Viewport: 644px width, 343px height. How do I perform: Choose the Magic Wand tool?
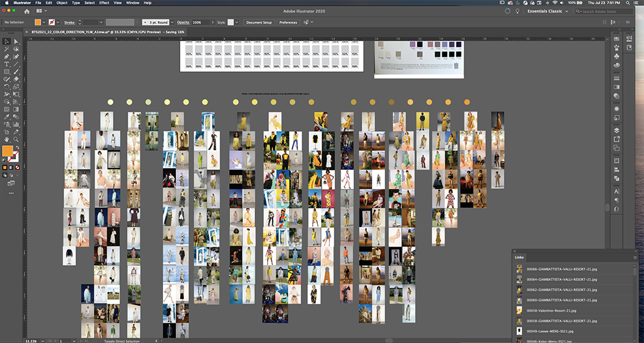[6, 49]
